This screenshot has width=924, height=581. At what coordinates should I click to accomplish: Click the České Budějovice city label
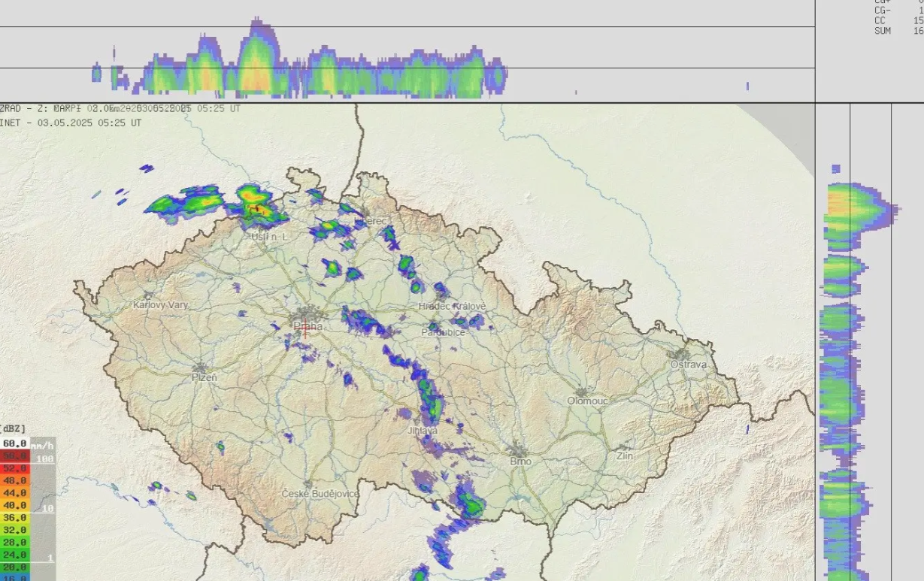tap(320, 493)
